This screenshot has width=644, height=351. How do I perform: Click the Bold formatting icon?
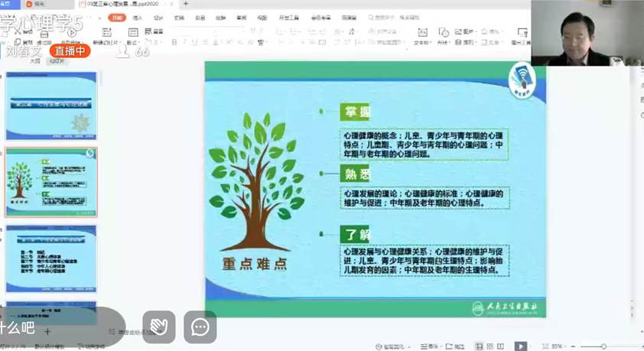click(174, 42)
